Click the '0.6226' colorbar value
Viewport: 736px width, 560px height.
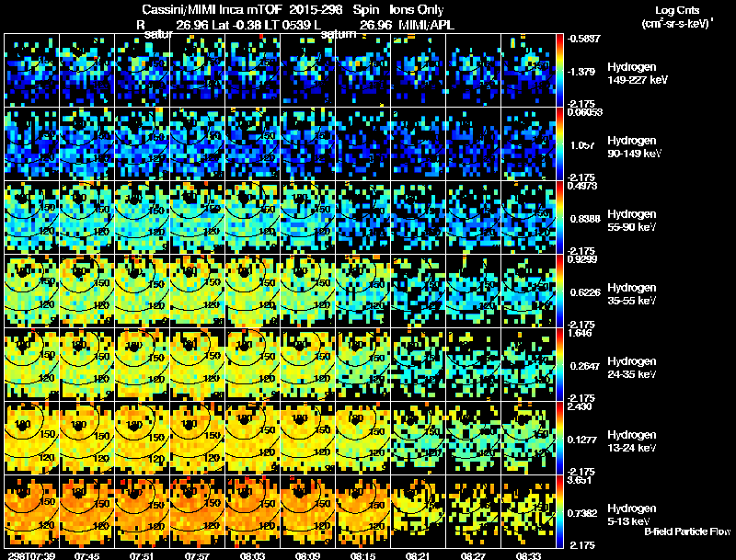[x=585, y=292]
